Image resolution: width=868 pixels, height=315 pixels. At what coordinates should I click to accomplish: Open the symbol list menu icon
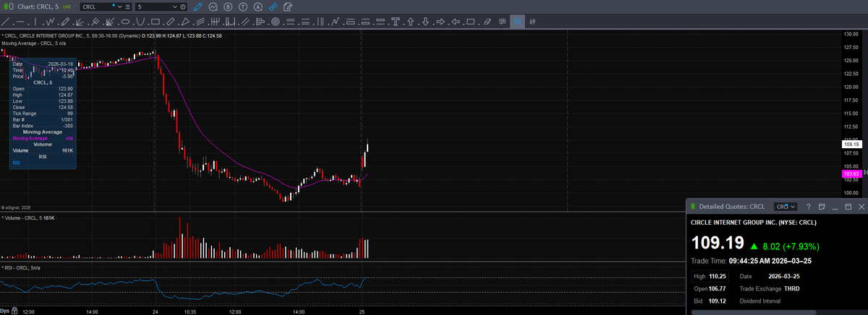pyautogui.click(x=127, y=7)
